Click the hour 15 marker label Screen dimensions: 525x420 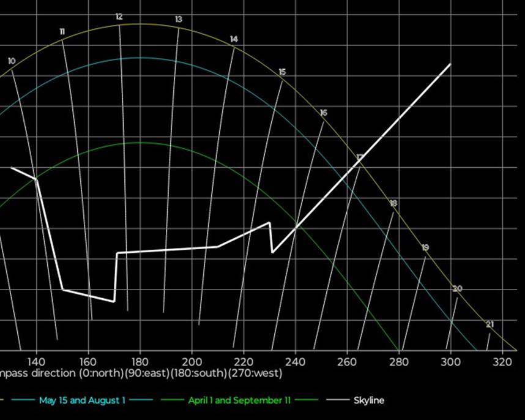pos(282,72)
